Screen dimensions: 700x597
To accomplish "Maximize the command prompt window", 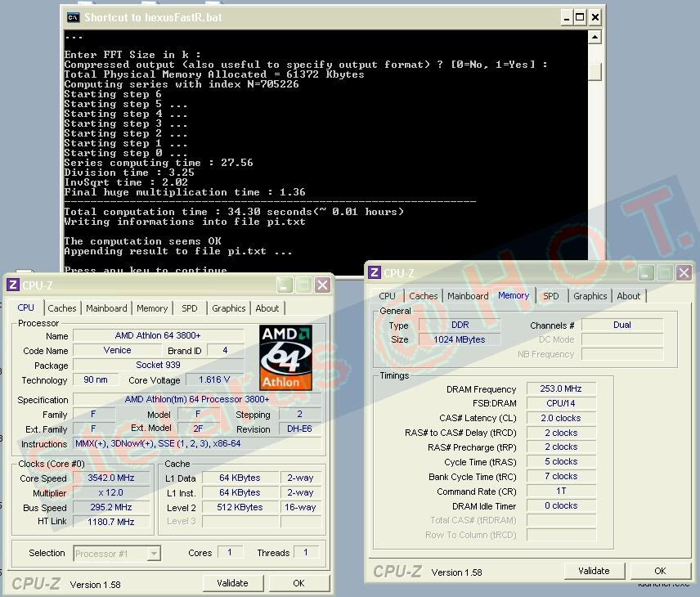I will pyautogui.click(x=580, y=17).
